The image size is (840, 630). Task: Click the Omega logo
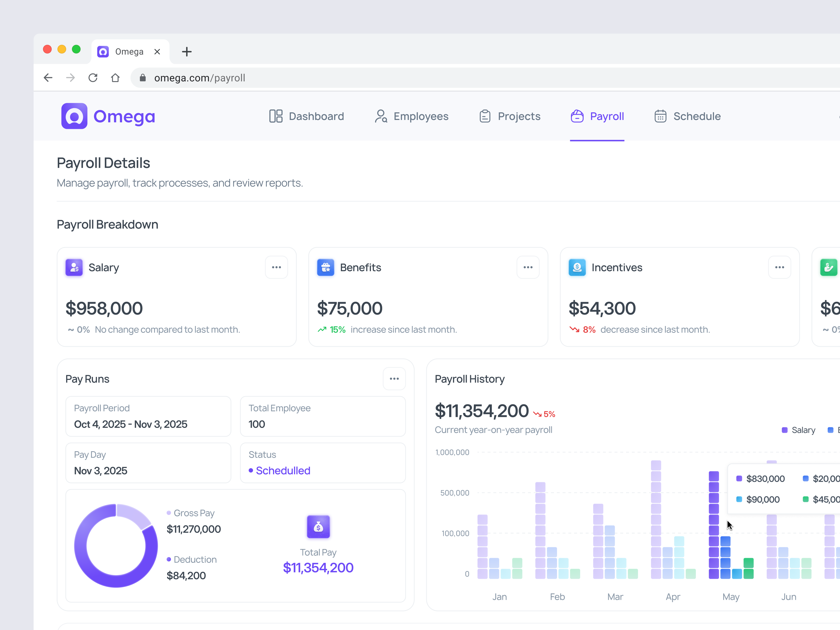108,116
